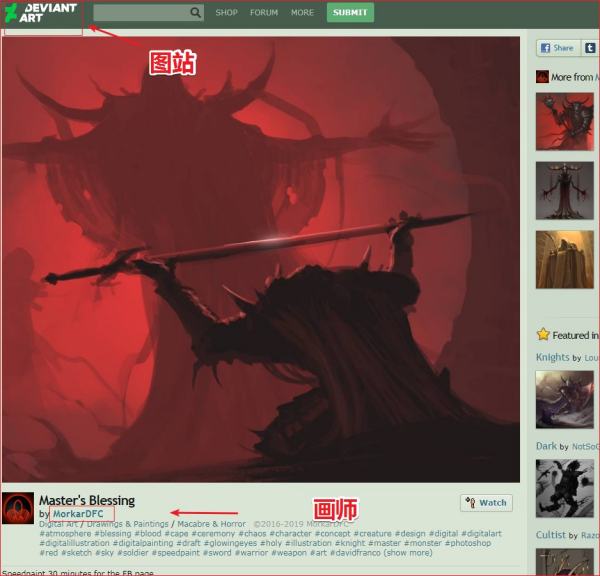Click the #davidfranco tag
This screenshot has width=600, height=576.
pos(355,553)
